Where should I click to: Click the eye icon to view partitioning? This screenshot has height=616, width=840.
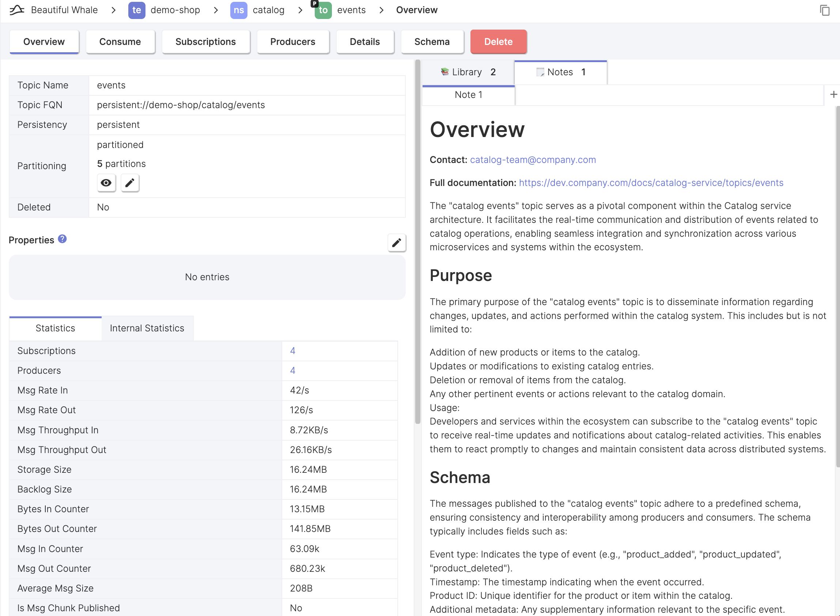tap(106, 183)
